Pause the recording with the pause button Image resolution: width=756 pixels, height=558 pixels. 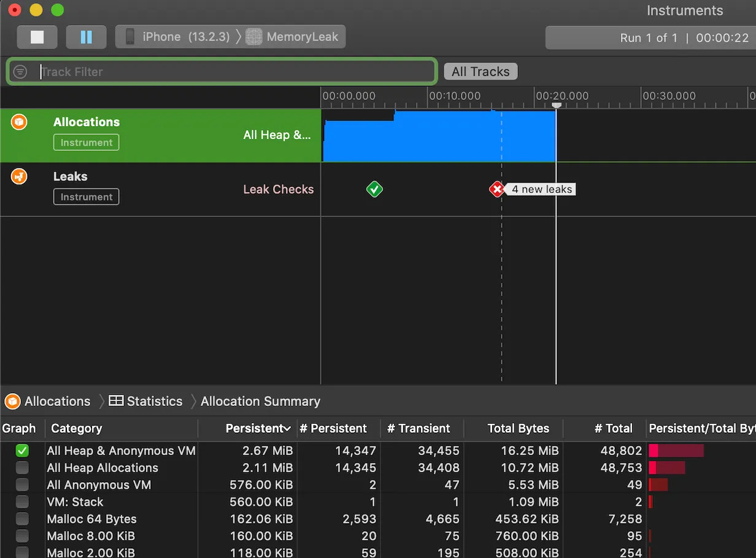[87, 37]
